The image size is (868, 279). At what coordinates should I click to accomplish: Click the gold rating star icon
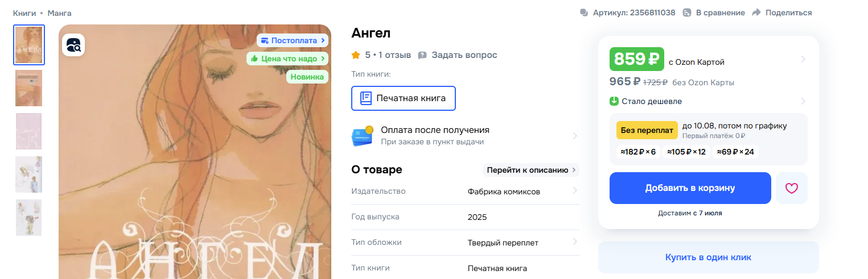click(x=356, y=55)
